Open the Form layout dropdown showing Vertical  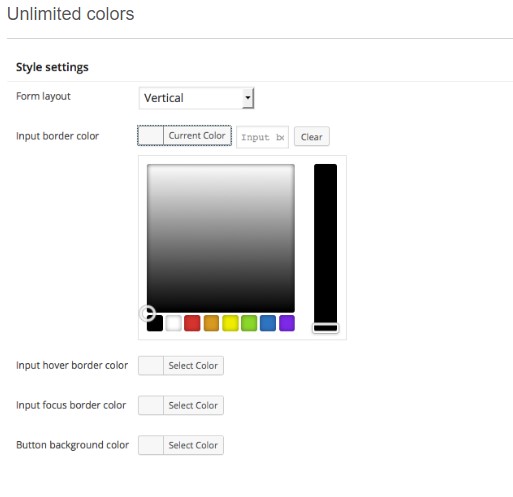pos(197,98)
